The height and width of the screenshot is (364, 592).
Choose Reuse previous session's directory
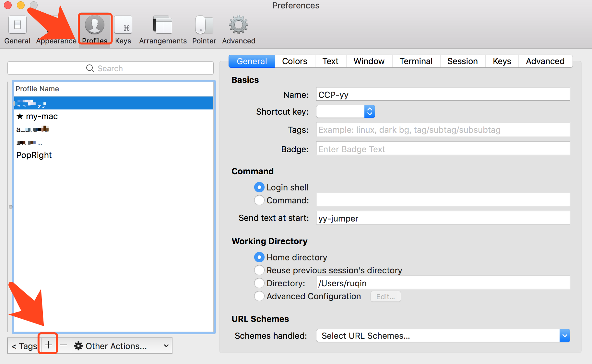pyautogui.click(x=259, y=270)
